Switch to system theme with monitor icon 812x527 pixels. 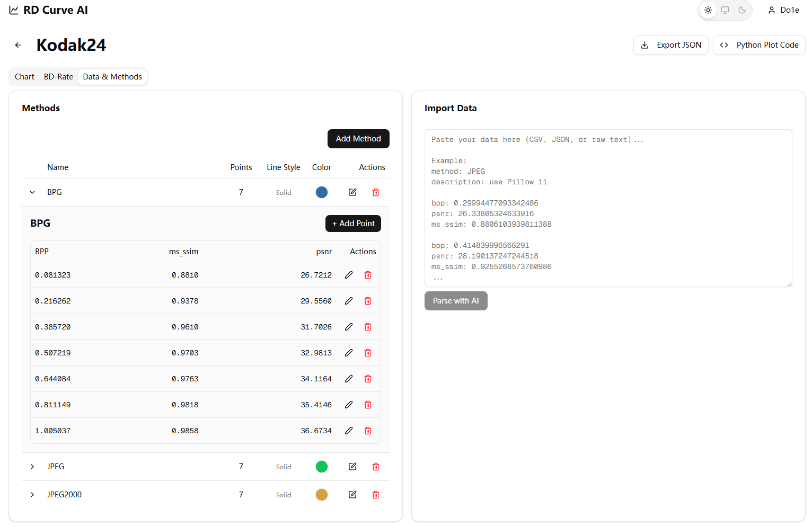coord(725,10)
